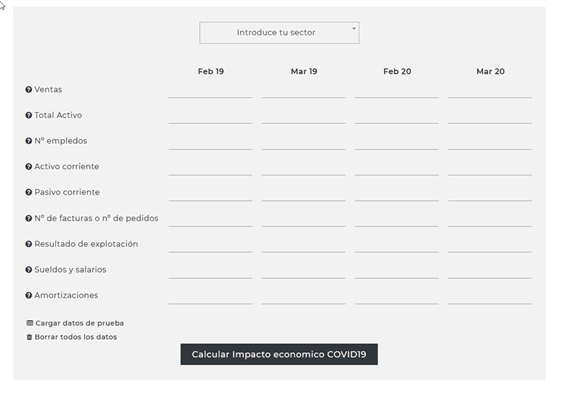Open the 'Introduce tu sector' dropdown
567x394 pixels.
point(279,33)
